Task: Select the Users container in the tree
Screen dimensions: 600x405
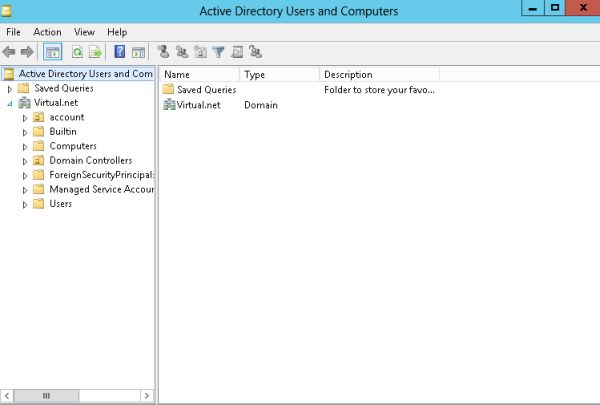Action: point(60,204)
